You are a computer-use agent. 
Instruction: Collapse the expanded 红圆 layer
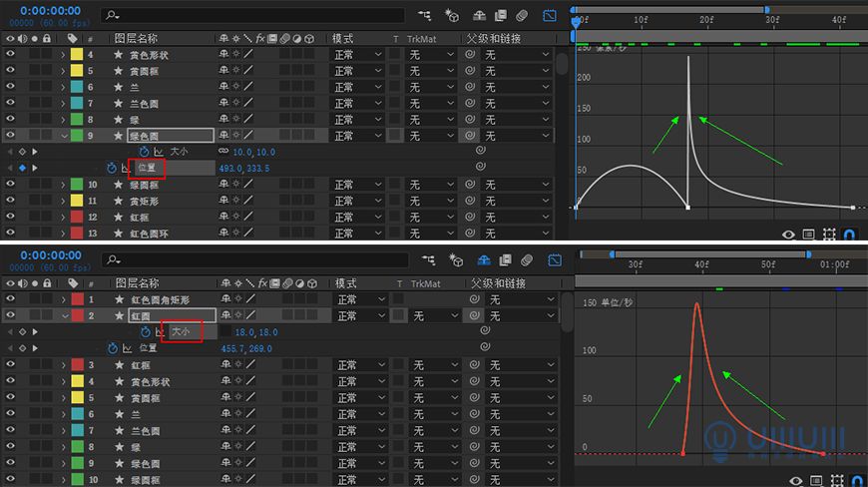coord(63,315)
